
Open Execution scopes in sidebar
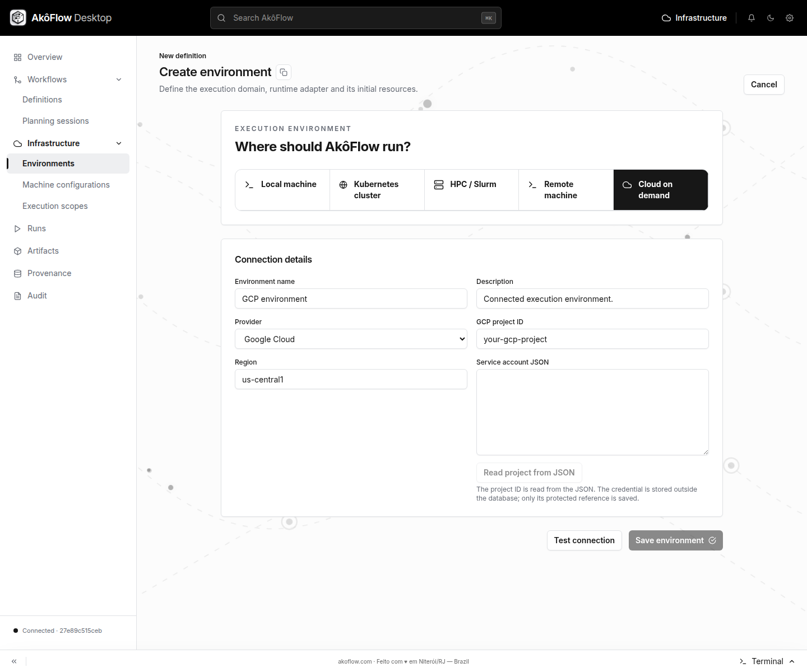point(55,206)
